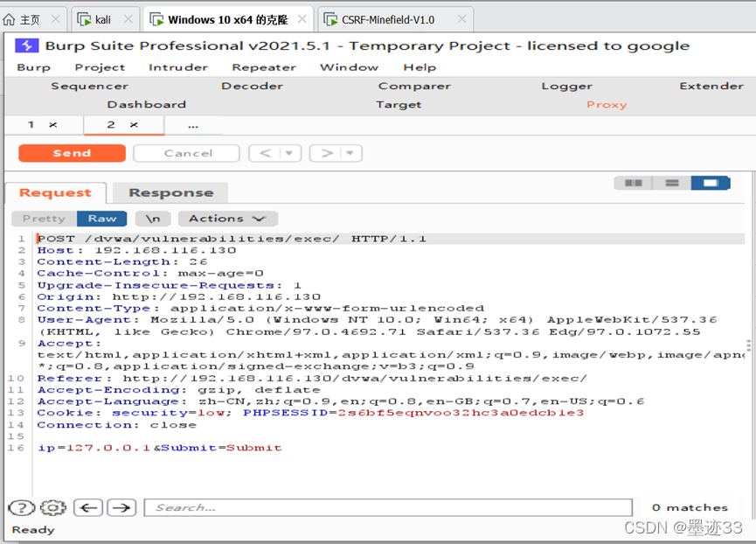This screenshot has width=756, height=544.
Task: Switch to the Logger tool tab
Action: [566, 86]
